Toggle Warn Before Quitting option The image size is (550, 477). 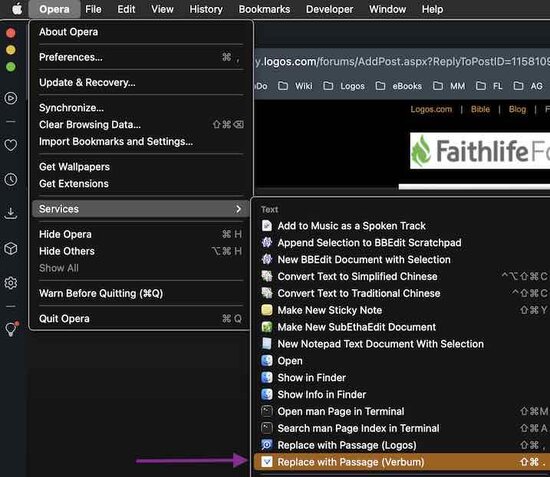[x=141, y=293]
